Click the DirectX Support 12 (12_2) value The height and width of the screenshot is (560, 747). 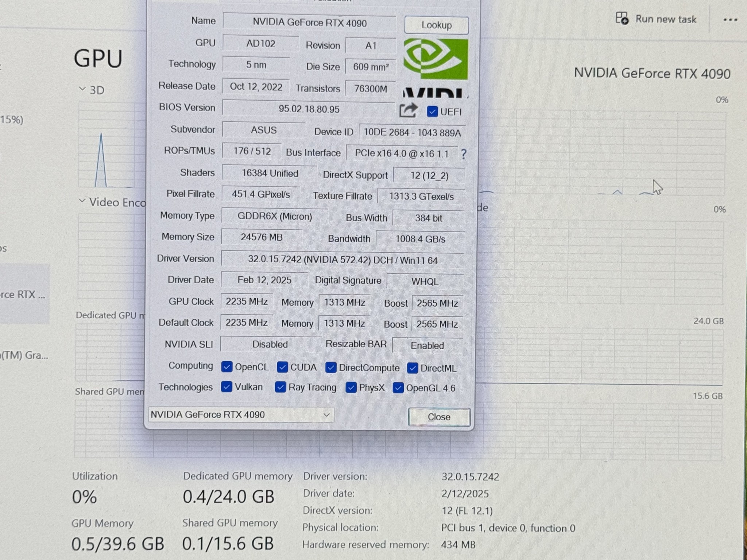(429, 176)
